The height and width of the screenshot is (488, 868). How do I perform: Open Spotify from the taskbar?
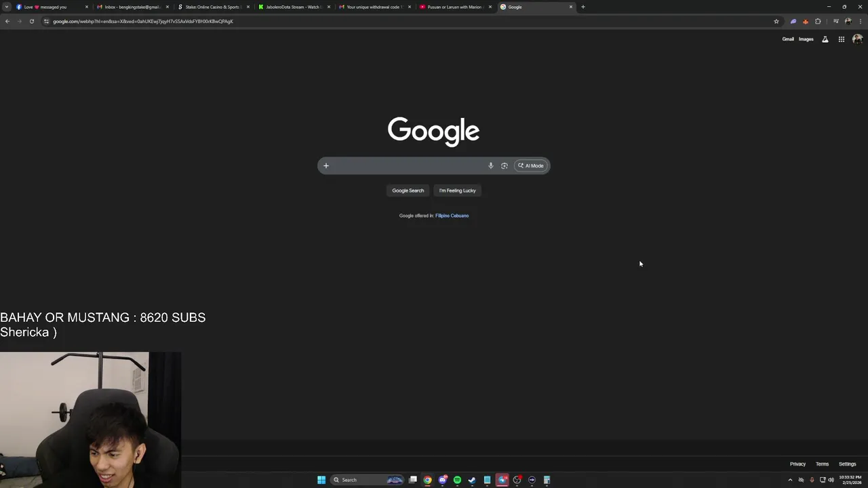tap(457, 480)
